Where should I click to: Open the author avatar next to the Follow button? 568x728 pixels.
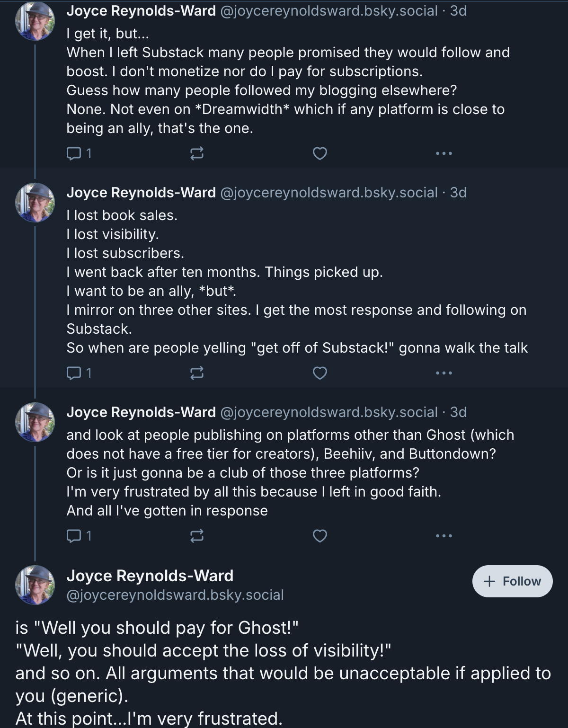click(x=35, y=585)
